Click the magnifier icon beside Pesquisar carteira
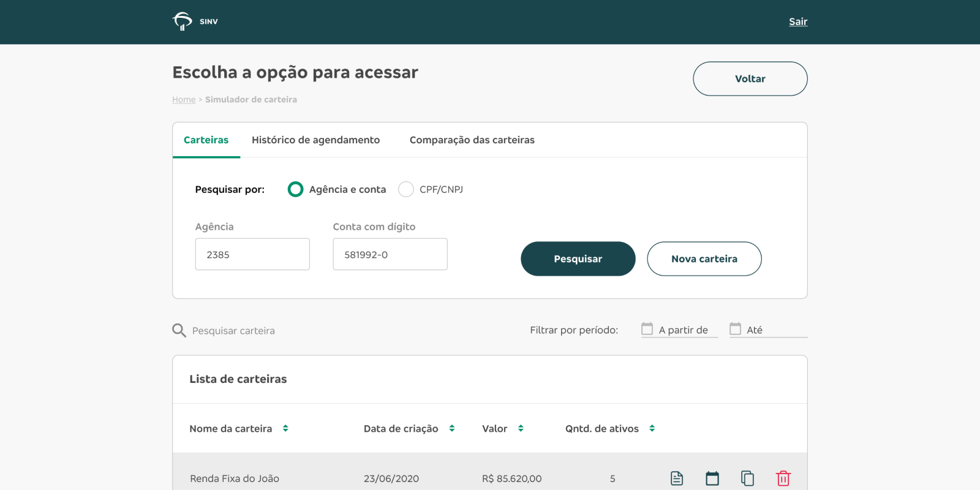980x490 pixels. pyautogui.click(x=179, y=331)
